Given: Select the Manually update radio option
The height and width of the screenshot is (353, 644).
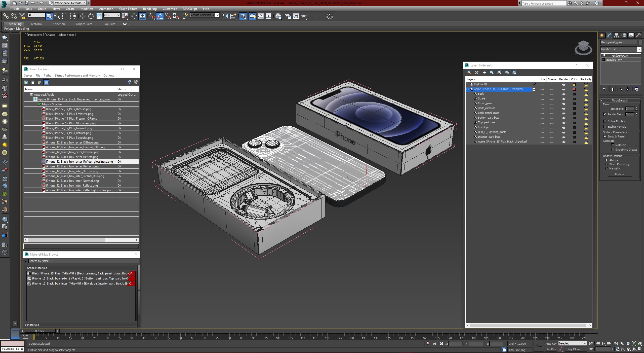Looking at the screenshot, I should (607, 168).
